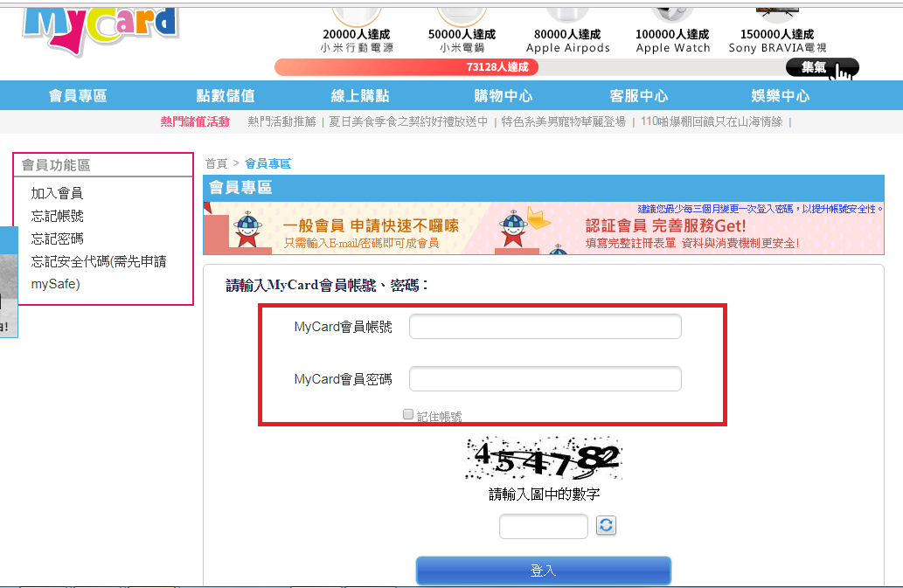Open the 購物中心 navigation menu
This screenshot has width=903, height=588.
point(504,95)
